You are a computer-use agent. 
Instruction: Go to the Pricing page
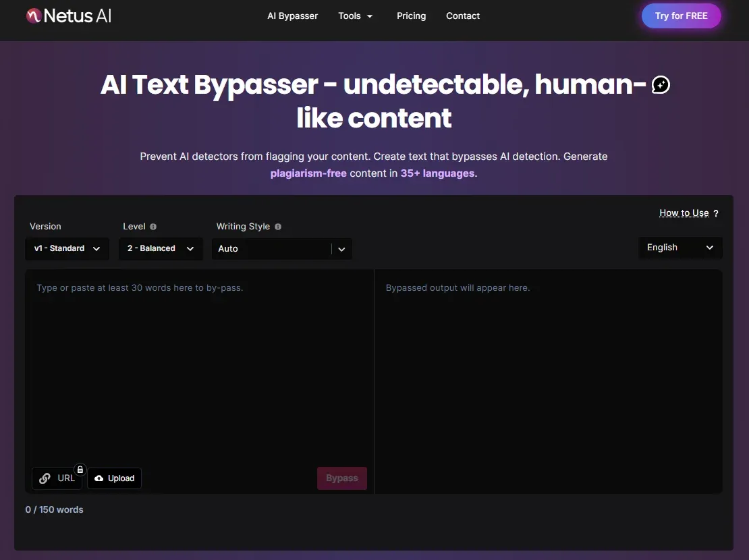(412, 16)
